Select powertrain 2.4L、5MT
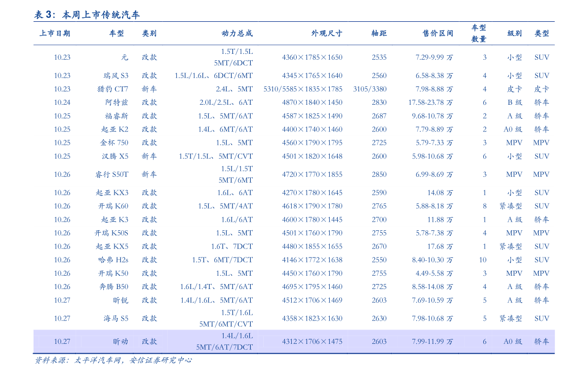The image size is (588, 374). 235,89
